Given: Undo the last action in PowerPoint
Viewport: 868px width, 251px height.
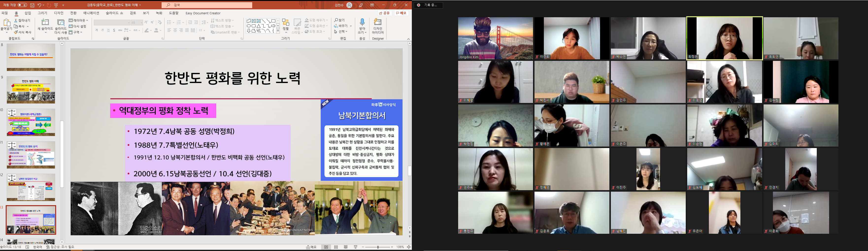Looking at the screenshot, I should [39, 5].
